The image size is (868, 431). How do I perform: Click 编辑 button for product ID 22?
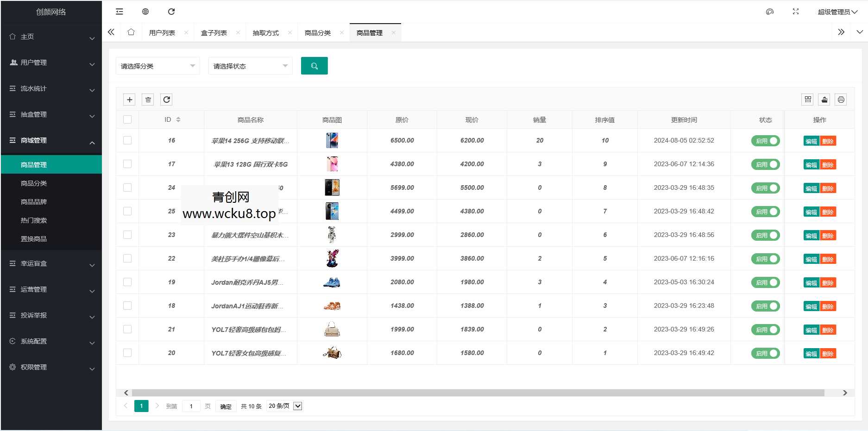pos(811,259)
